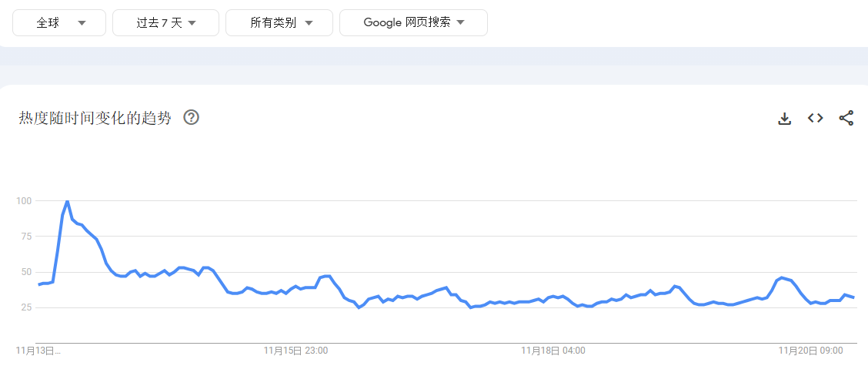The image size is (868, 366).
Task: Open the embed code icon
Action: click(x=815, y=118)
